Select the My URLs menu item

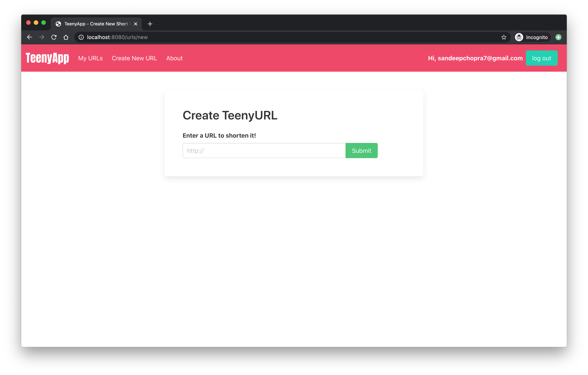click(x=90, y=58)
